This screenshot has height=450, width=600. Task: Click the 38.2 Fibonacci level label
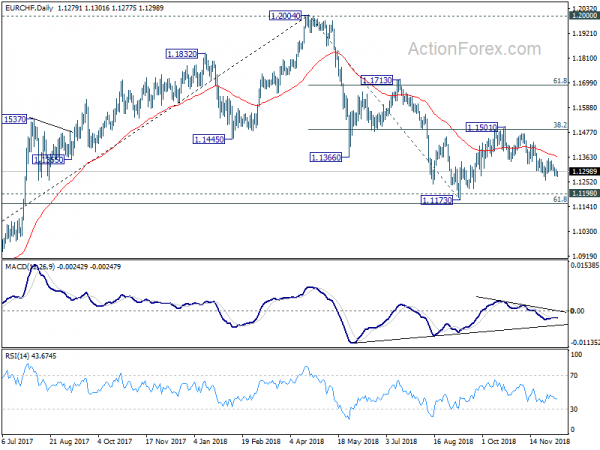click(560, 125)
